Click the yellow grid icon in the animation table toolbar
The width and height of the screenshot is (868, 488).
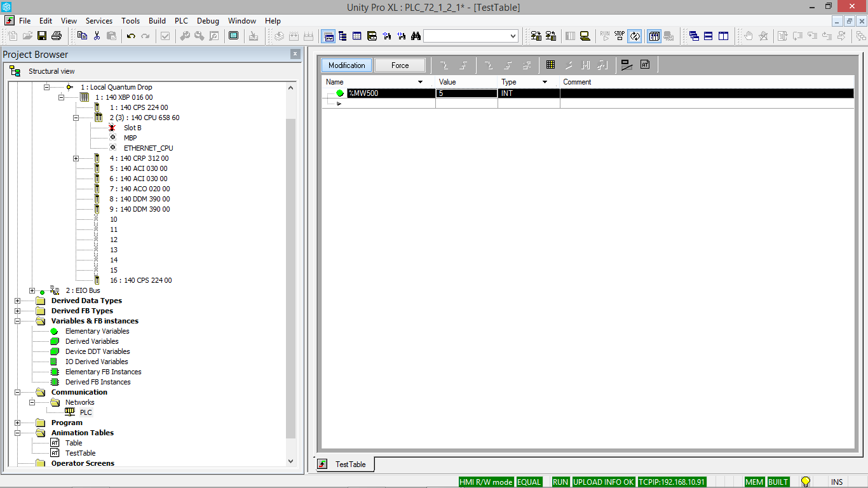(550, 65)
